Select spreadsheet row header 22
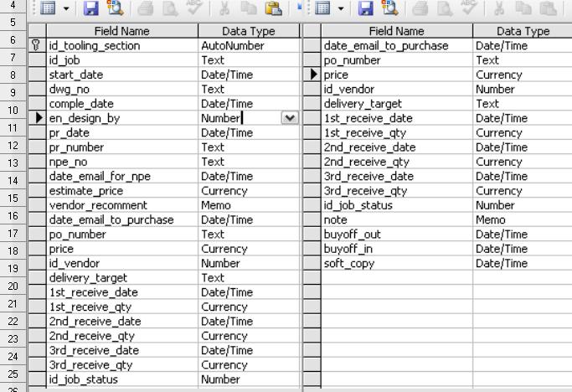This screenshot has height=392, width=572. pyautogui.click(x=13, y=321)
